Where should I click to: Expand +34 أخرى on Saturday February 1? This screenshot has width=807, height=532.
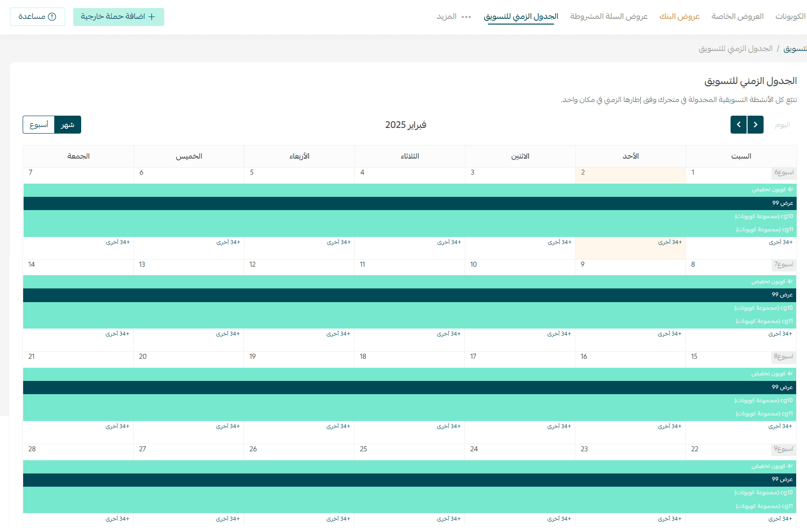tap(781, 242)
